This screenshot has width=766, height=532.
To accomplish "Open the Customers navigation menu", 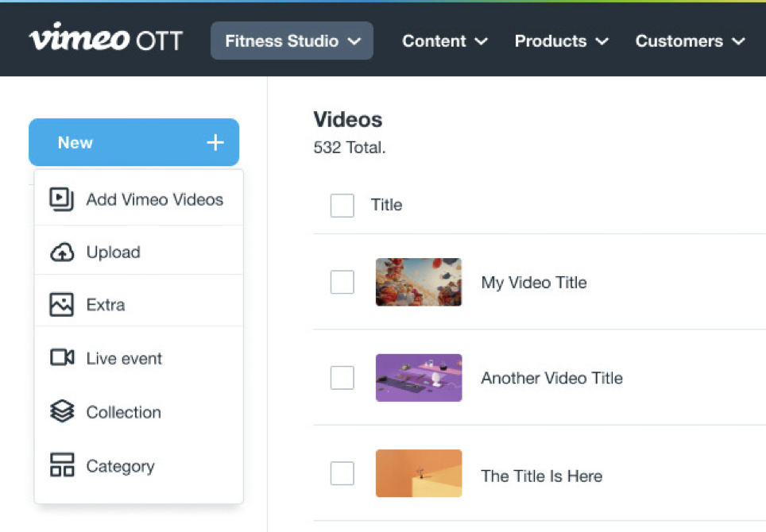I will click(x=690, y=41).
